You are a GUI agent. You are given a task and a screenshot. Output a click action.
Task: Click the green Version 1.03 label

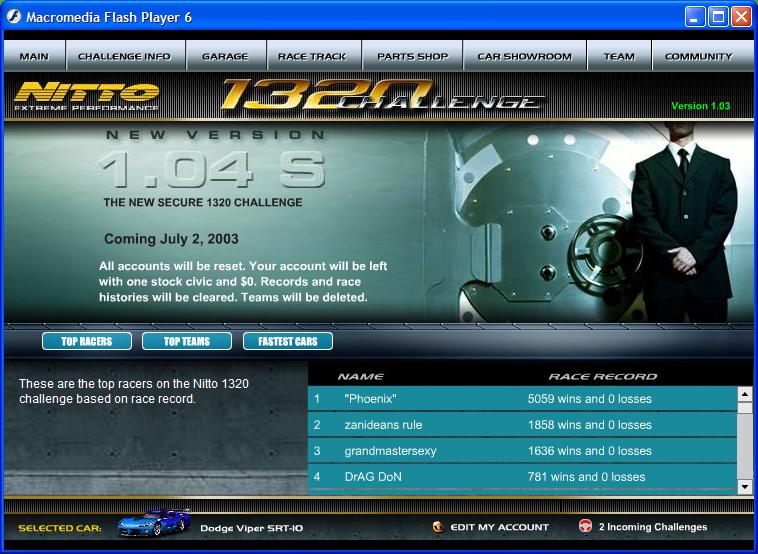click(700, 106)
